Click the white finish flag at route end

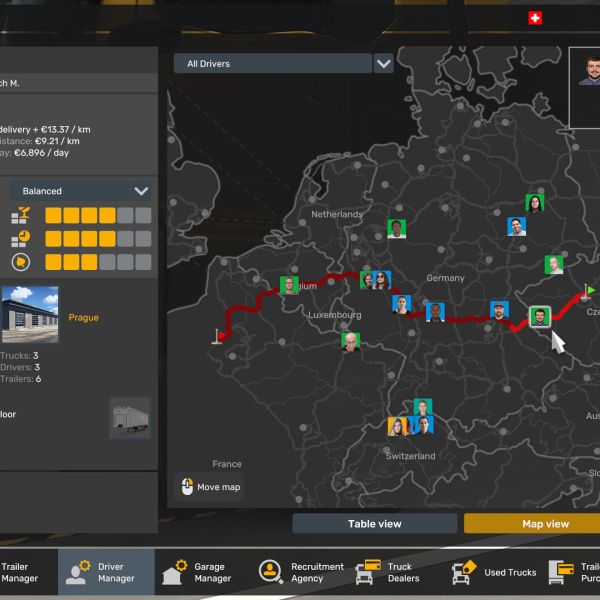215,336
